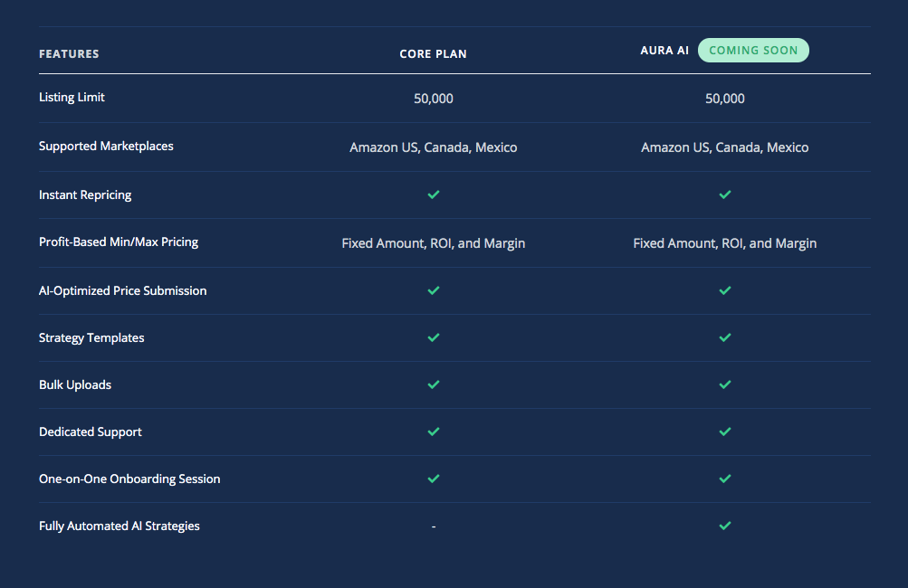Click the Core Plan dash for Fully Automated AI Strategies

pyautogui.click(x=433, y=526)
